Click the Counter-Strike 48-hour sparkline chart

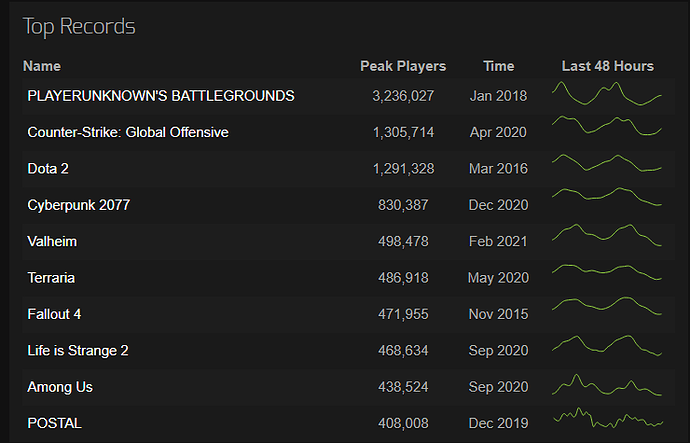(607, 125)
